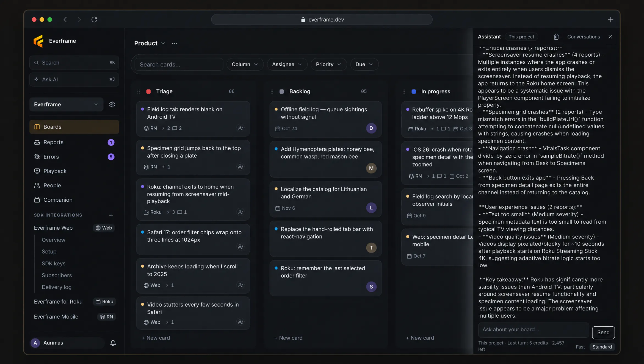
Task: Expand the Everframe workspace selector
Action: pyautogui.click(x=66, y=104)
